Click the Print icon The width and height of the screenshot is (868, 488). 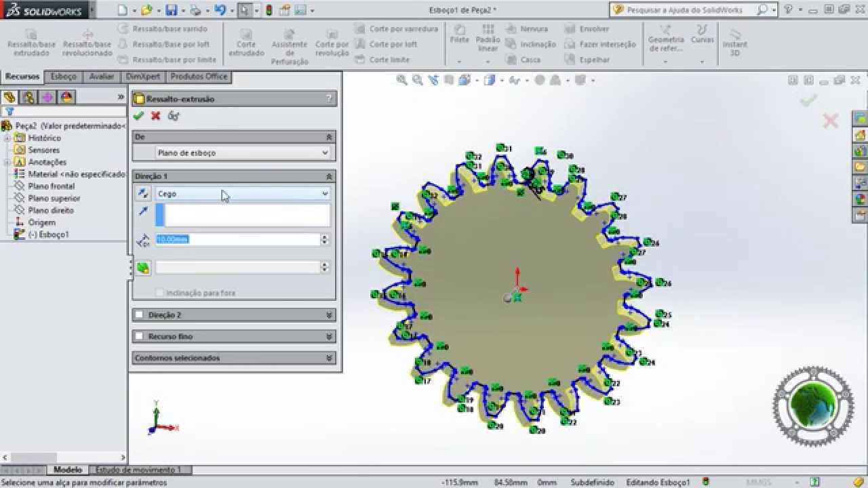(195, 10)
